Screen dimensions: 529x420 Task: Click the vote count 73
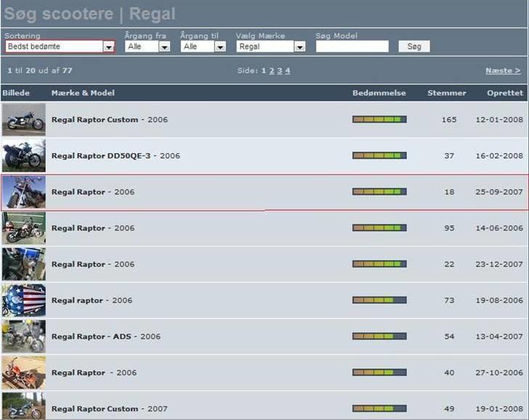click(x=449, y=300)
